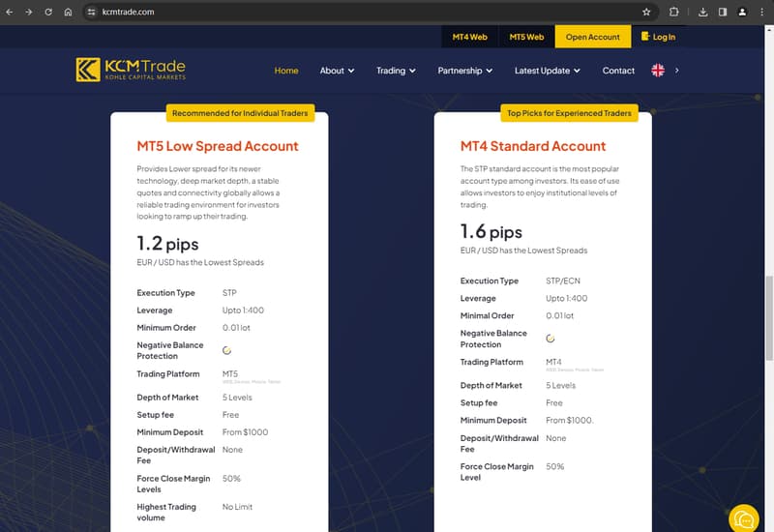This screenshot has height=532, width=774.
Task: Click the Open Account button
Action: coord(593,37)
